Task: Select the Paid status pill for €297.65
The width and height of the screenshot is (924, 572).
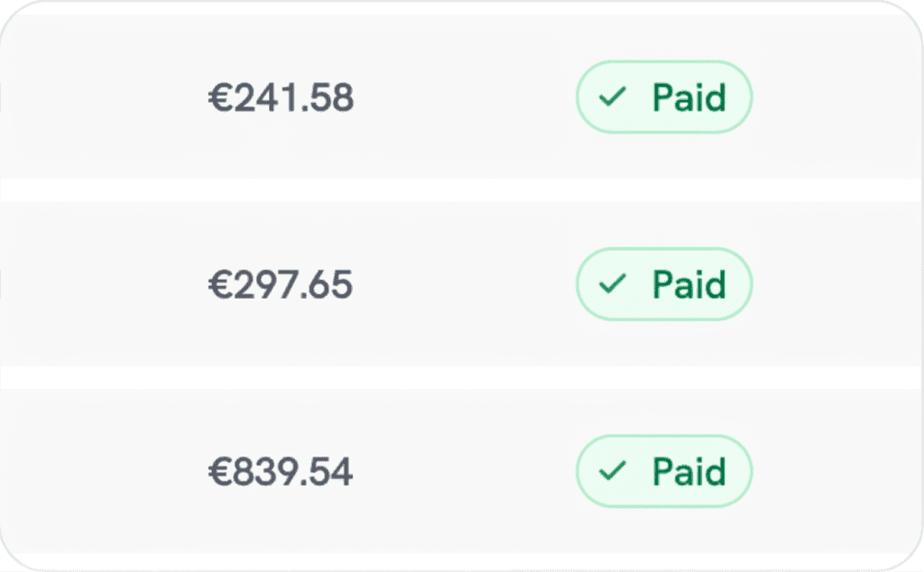Action: 664,284
